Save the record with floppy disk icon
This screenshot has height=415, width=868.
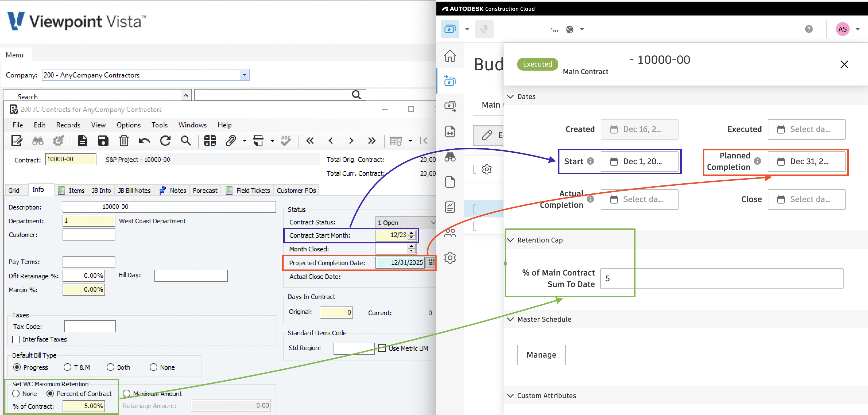click(x=103, y=141)
